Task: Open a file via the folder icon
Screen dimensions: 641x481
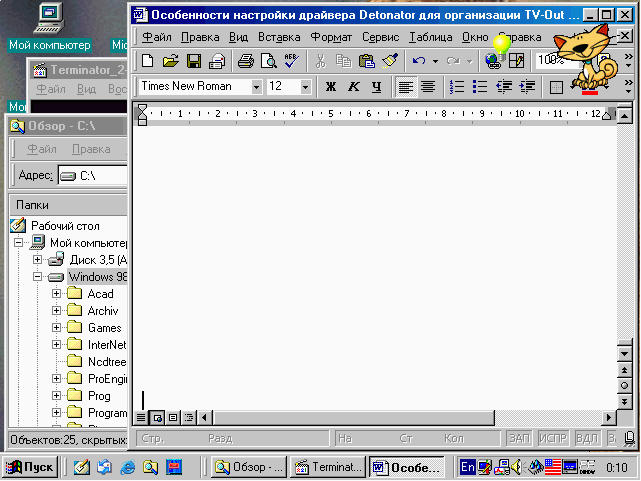Action: (x=170, y=61)
